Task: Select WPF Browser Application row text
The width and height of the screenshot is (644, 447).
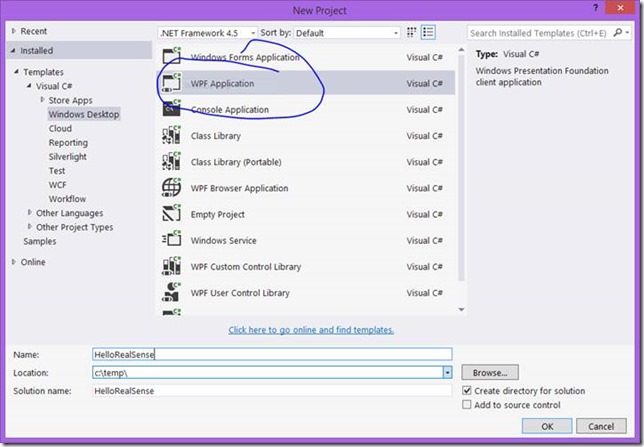Action: pos(239,188)
